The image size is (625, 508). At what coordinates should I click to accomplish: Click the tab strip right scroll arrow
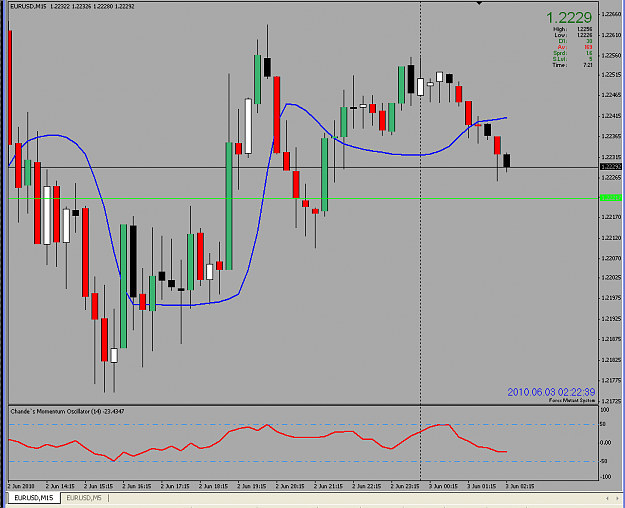617,498
